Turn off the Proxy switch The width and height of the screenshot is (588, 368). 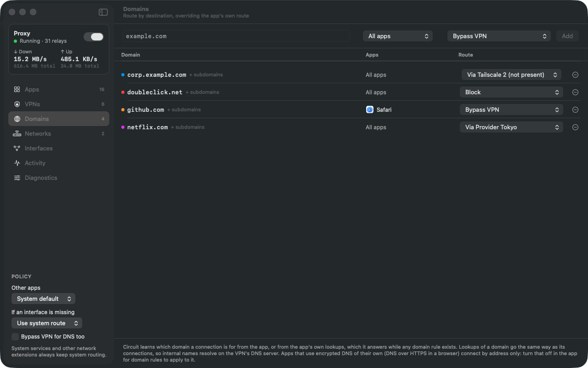coord(94,37)
